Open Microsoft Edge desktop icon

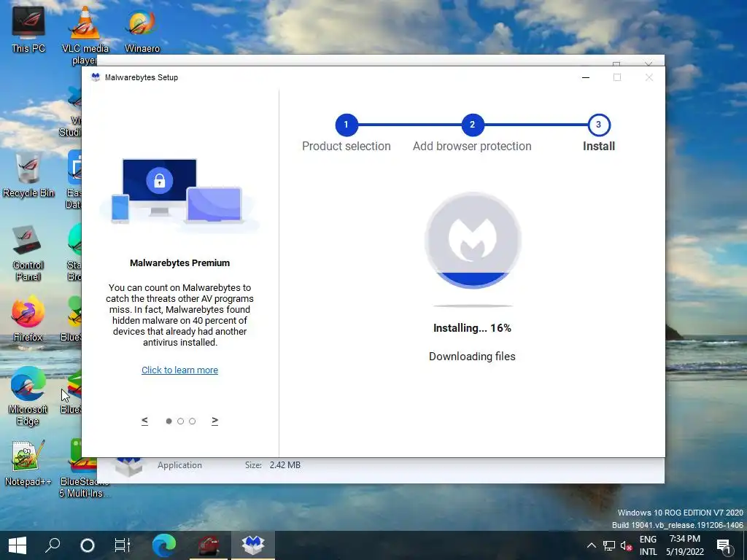(28, 396)
